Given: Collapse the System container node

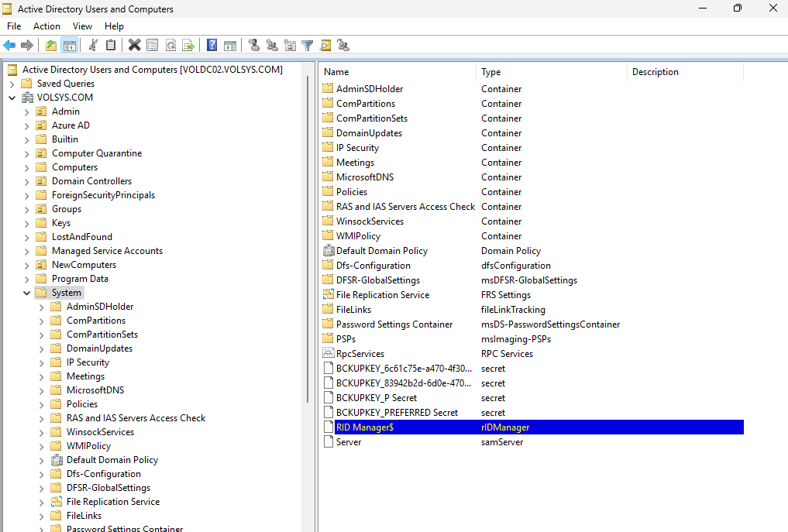Looking at the screenshot, I should pyautogui.click(x=27, y=293).
